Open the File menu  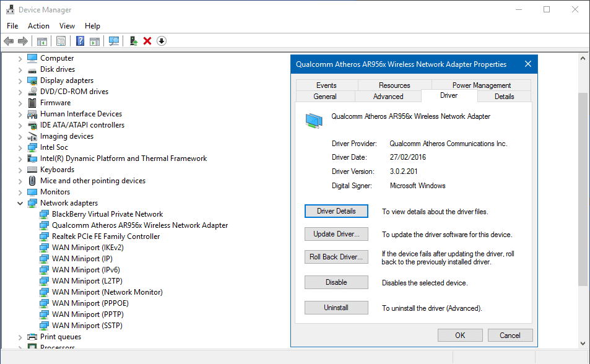point(12,25)
